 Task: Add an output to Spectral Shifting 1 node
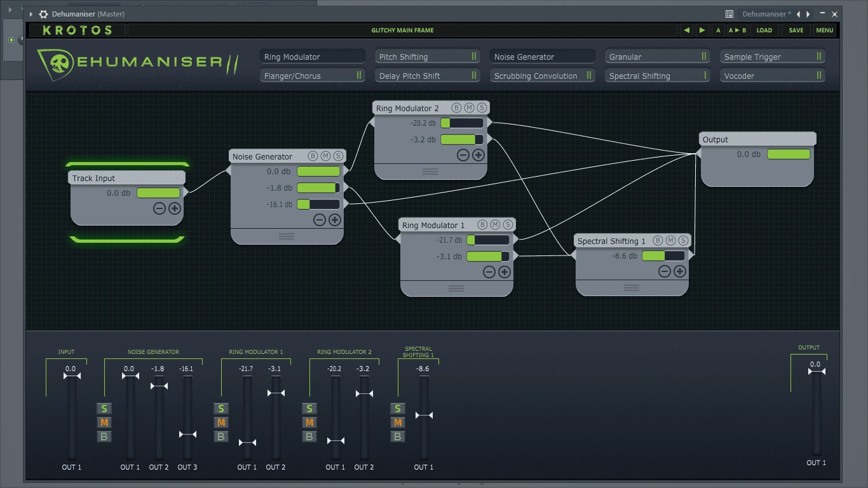pos(679,271)
